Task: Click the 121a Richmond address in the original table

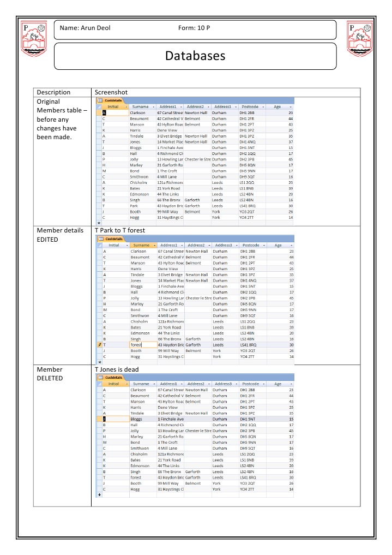Action: [x=170, y=183]
